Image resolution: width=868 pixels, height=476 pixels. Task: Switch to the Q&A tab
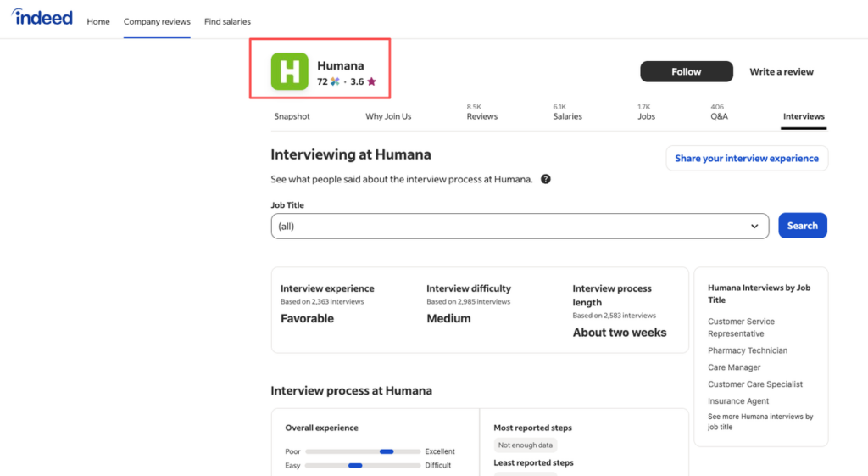pos(719,113)
